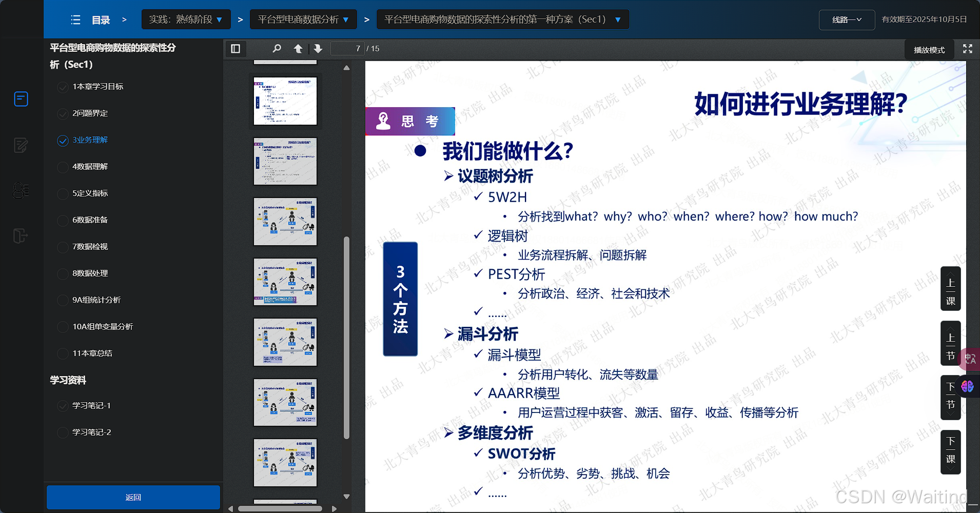Image resolution: width=980 pixels, height=513 pixels.
Task: Toggle completion circle for 6数据准备
Action: (63, 221)
